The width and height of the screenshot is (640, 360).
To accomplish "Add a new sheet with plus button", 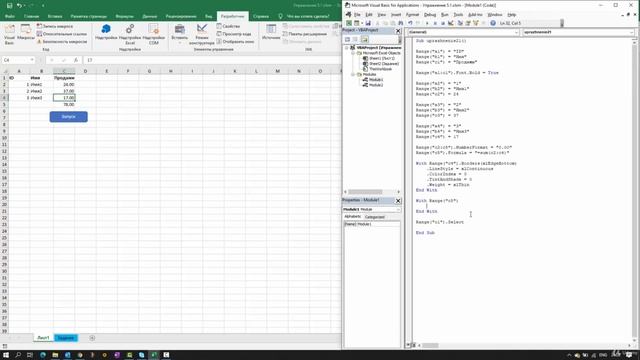I will point(92,338).
